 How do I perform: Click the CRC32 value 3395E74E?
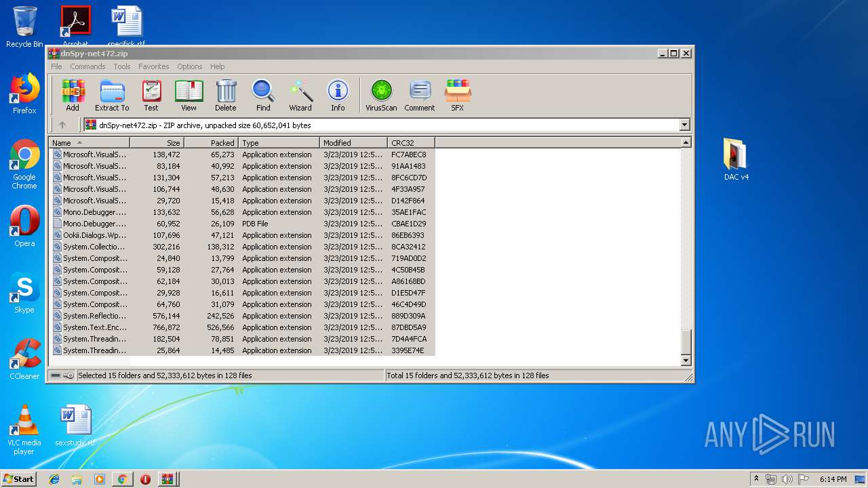click(x=408, y=350)
